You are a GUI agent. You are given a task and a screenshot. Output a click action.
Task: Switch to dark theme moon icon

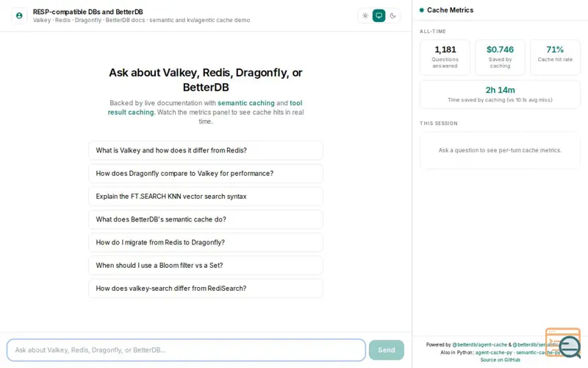pos(392,15)
